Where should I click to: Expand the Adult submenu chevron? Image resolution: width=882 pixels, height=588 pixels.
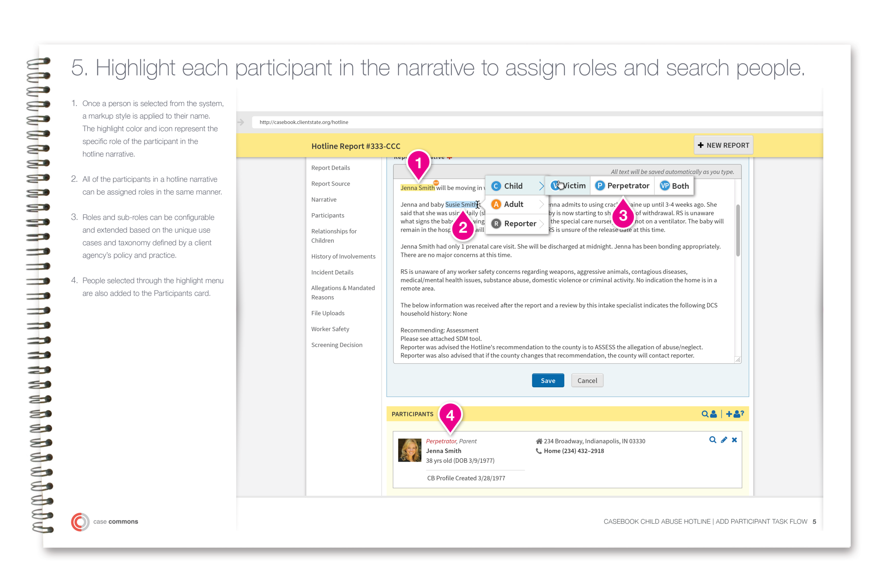click(x=541, y=204)
